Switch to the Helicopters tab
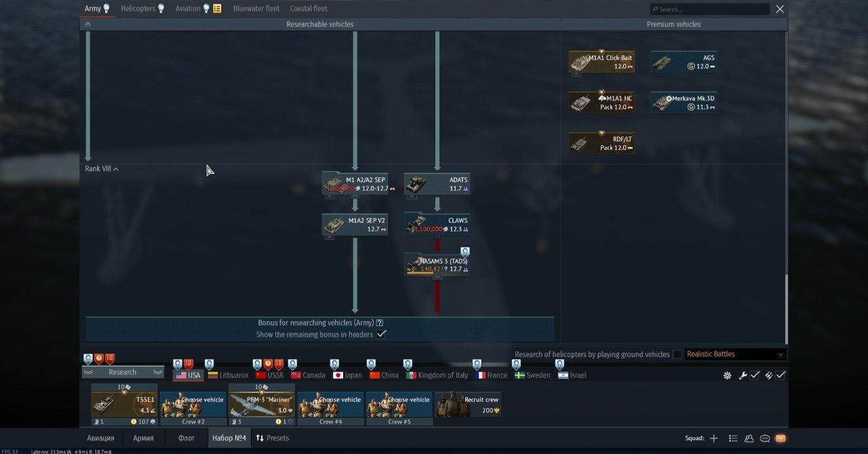 (x=138, y=9)
